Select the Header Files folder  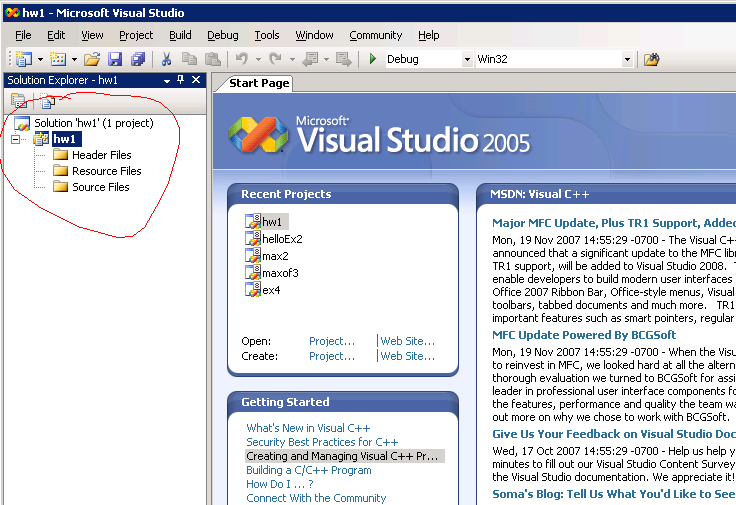pyautogui.click(x=101, y=155)
